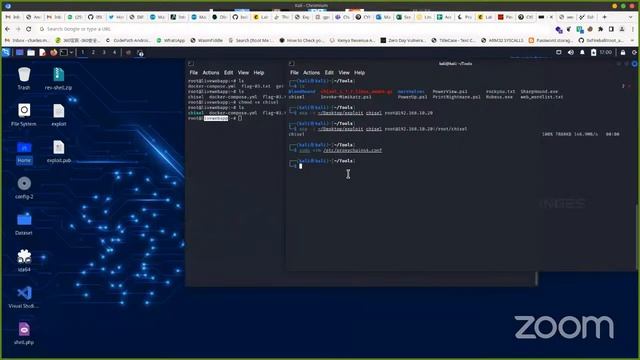Image resolution: width=640 pixels, height=360 pixels.
Task: Open Help menu in kali Tools terminal
Action: click(x=360, y=73)
